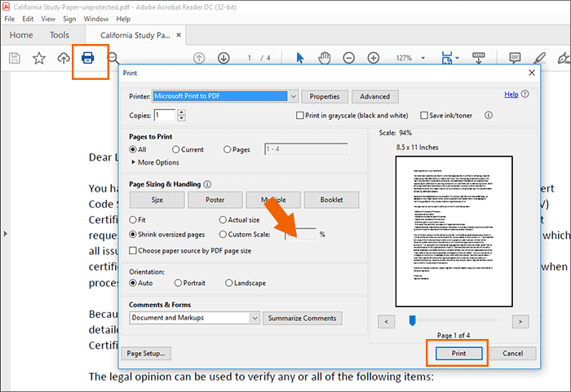Close the California Study Paper tab
The width and height of the screenshot is (571, 392).
[x=179, y=35]
